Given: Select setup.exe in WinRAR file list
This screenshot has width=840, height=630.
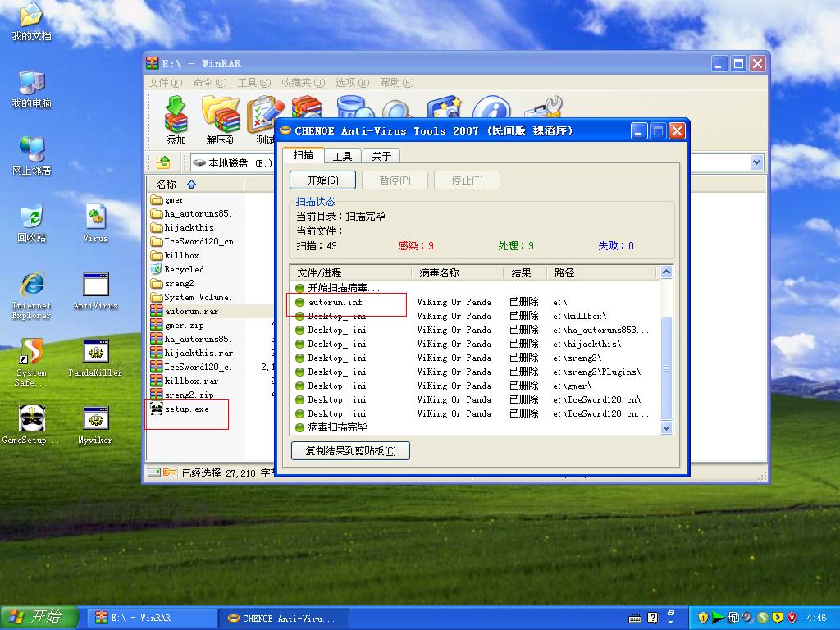Looking at the screenshot, I should (x=186, y=409).
